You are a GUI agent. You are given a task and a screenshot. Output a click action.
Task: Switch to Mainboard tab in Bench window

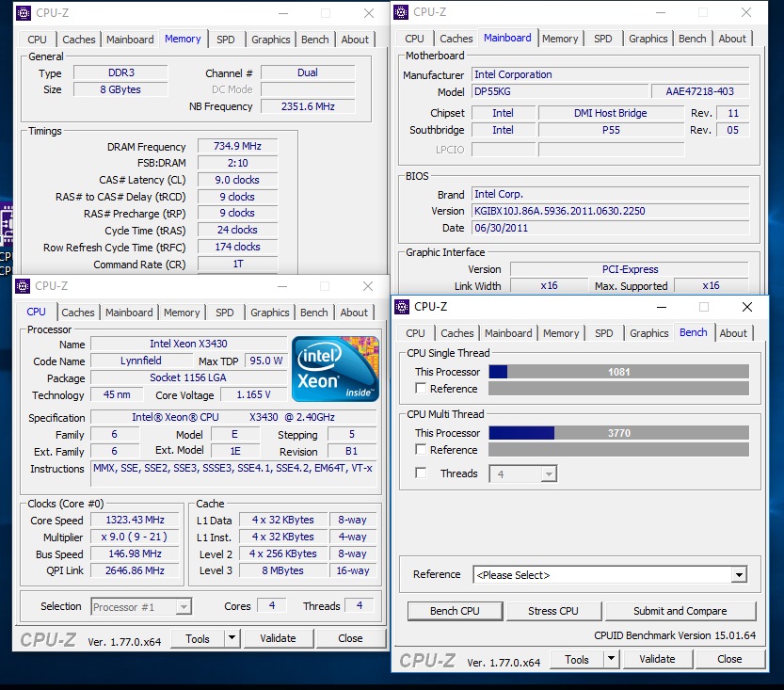508,333
